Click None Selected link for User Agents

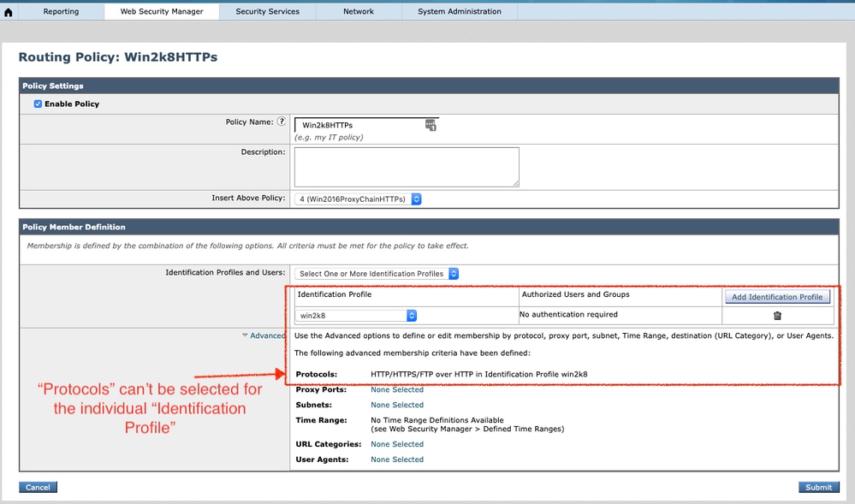[397, 460]
